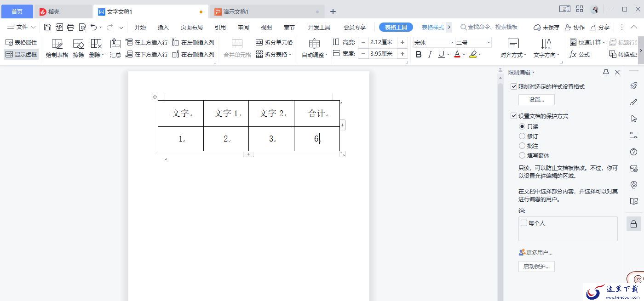Click the Print Preview icon
The width and height of the screenshot is (644, 301).
[x=82, y=27]
